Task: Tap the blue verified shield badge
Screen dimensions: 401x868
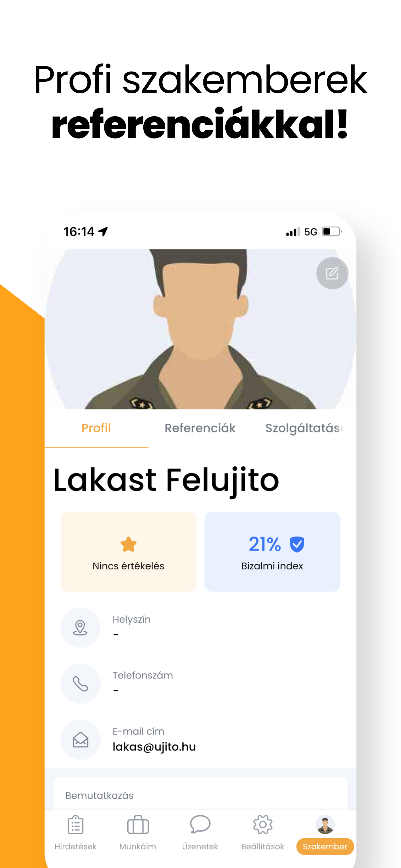Action: coord(297,544)
